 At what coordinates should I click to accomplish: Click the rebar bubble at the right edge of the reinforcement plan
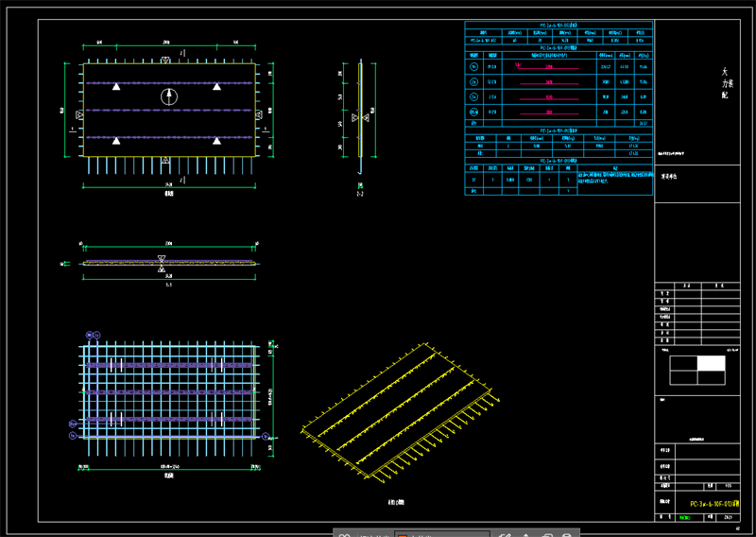266,436
